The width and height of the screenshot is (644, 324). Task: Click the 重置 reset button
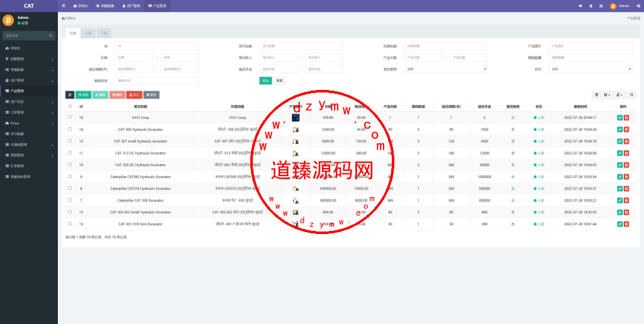point(279,81)
